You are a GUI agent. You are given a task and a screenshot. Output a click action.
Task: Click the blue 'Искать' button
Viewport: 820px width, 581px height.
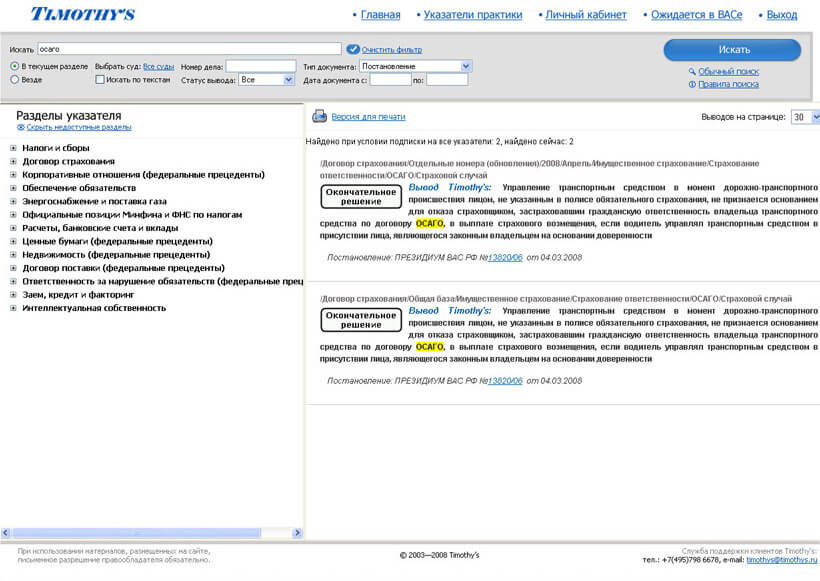(x=732, y=50)
